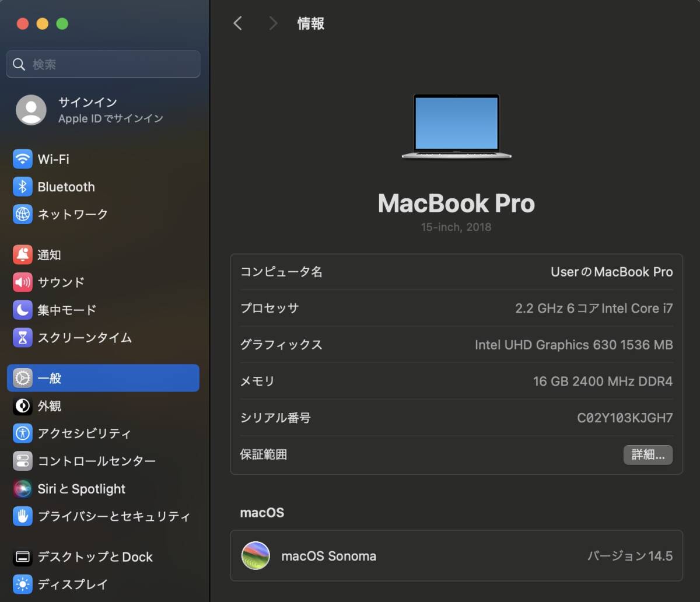Image resolution: width=700 pixels, height=602 pixels.
Task: Click the ディスプレイ sun icon
Action: pyautogui.click(x=23, y=584)
